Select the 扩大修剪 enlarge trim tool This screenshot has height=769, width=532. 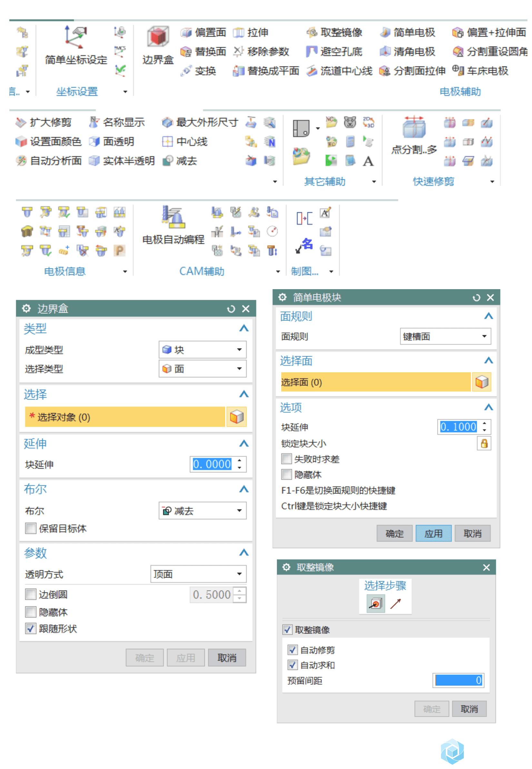[x=43, y=122]
